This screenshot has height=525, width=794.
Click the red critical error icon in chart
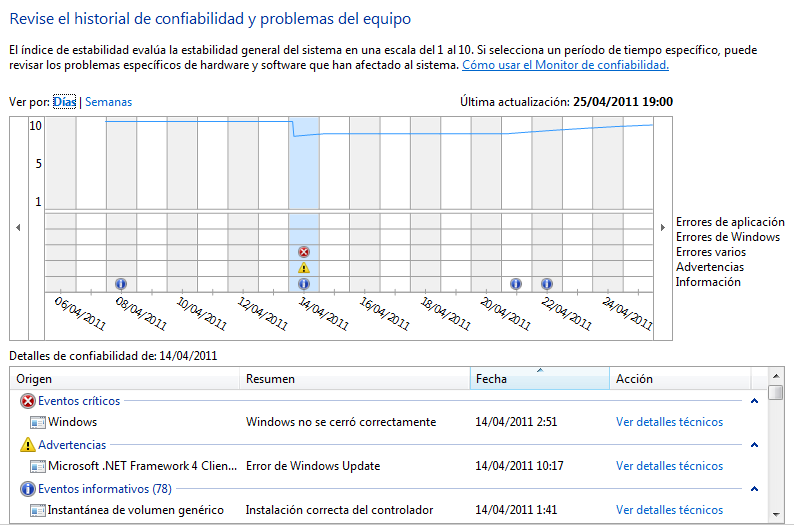point(304,252)
